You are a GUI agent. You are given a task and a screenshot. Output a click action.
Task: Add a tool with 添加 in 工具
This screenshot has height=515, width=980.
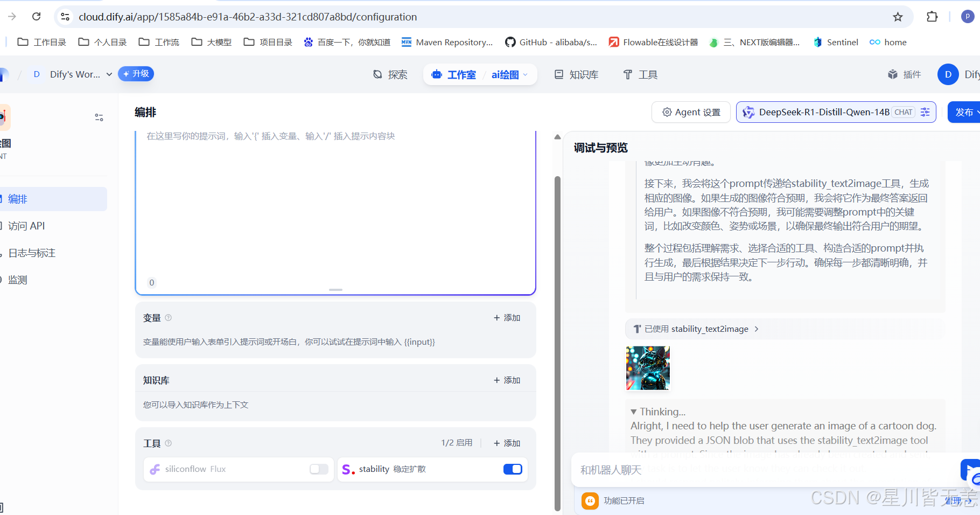507,443
